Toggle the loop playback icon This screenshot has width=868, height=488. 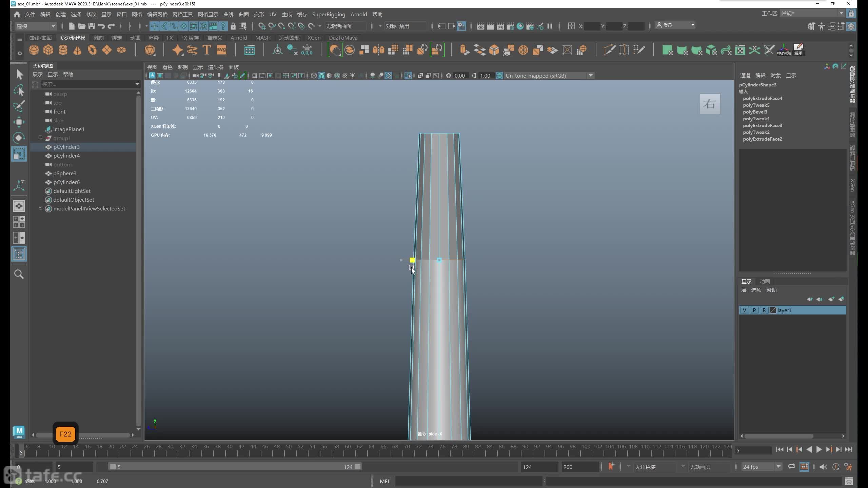click(792, 467)
